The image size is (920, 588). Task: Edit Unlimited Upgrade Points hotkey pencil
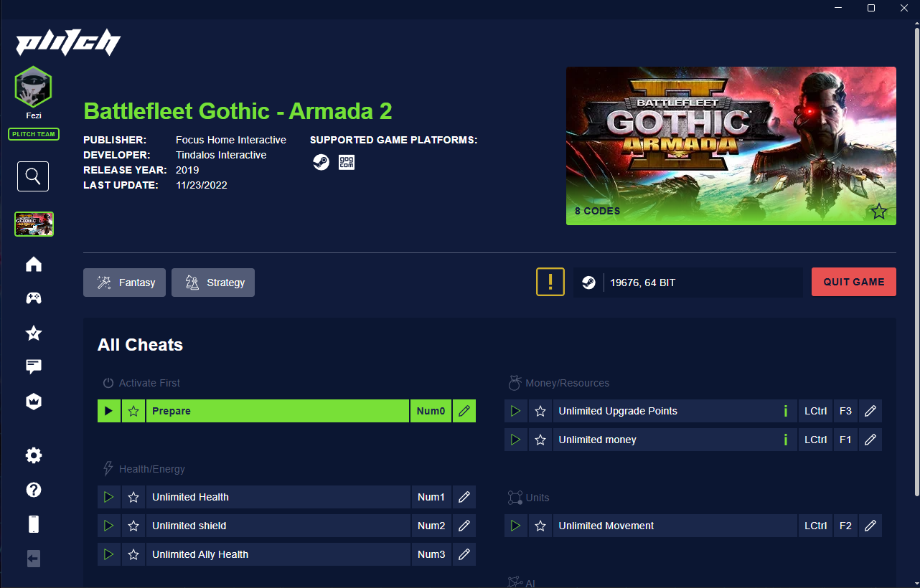(870, 411)
